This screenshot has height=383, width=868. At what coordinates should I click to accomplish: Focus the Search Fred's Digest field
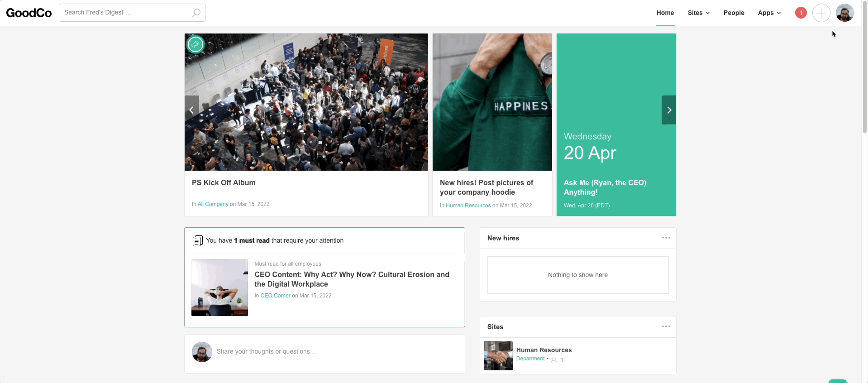(124, 13)
